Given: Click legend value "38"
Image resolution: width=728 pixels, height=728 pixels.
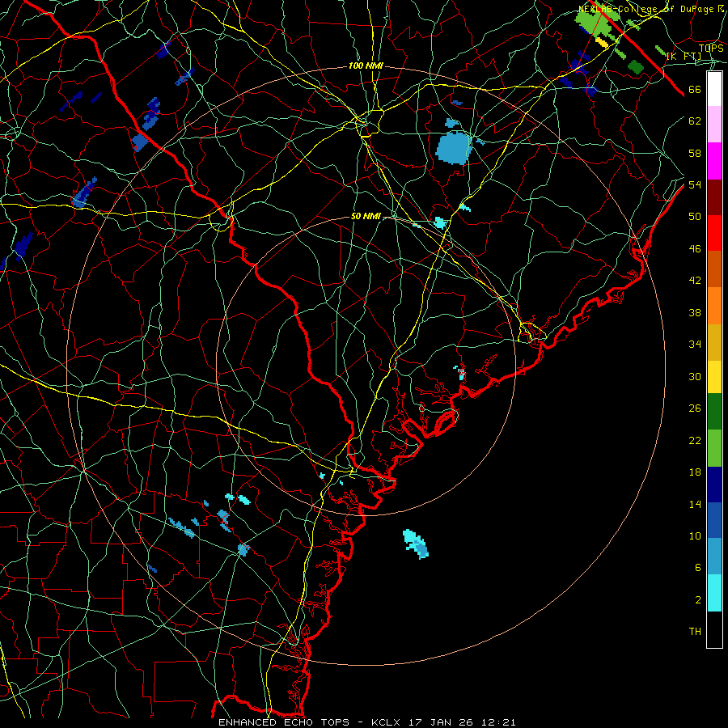Looking at the screenshot, I should [x=695, y=312].
